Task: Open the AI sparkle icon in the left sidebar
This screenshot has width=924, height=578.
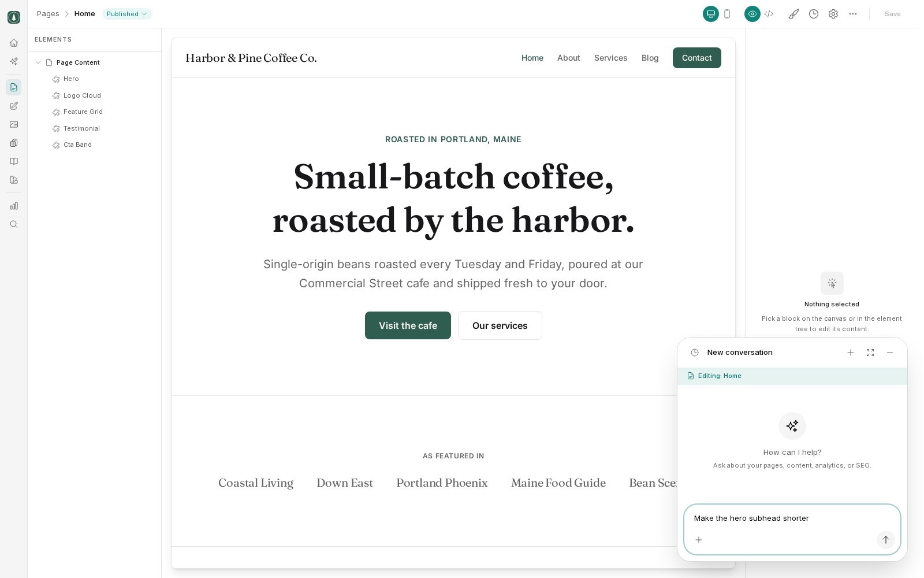Action: [14, 61]
